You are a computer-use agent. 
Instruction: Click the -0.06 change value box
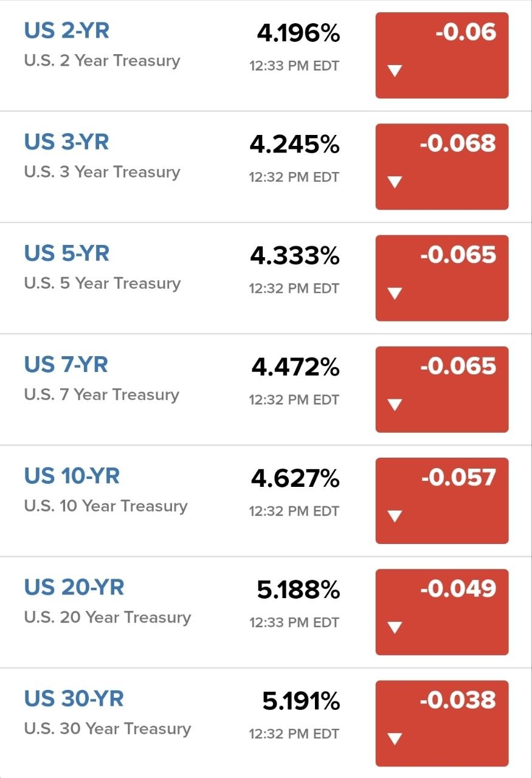[x=442, y=55]
